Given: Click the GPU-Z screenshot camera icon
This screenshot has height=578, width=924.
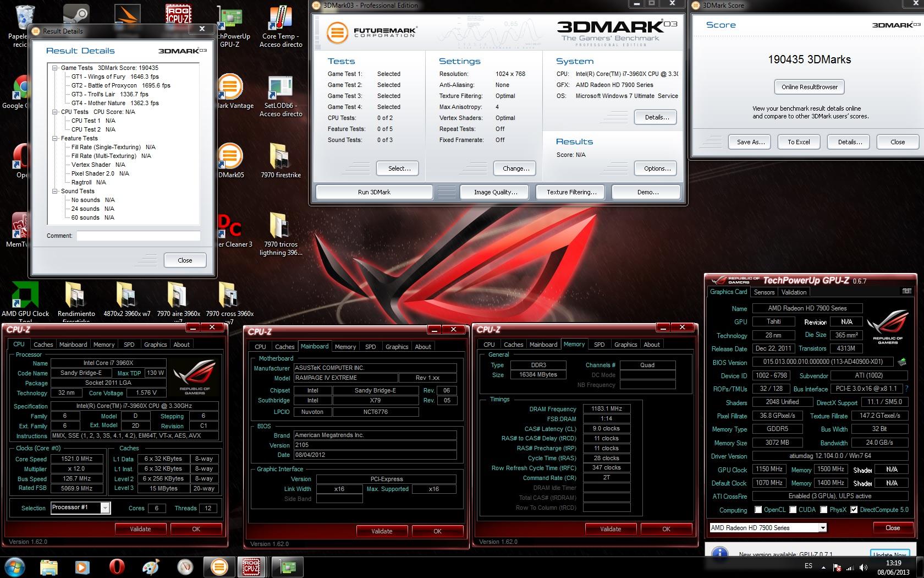Looking at the screenshot, I should [x=906, y=291].
